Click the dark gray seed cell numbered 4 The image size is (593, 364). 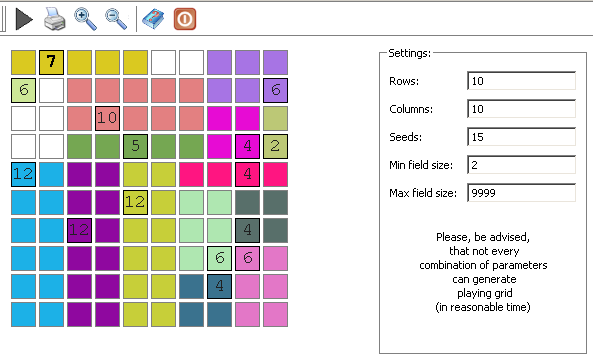(x=247, y=230)
